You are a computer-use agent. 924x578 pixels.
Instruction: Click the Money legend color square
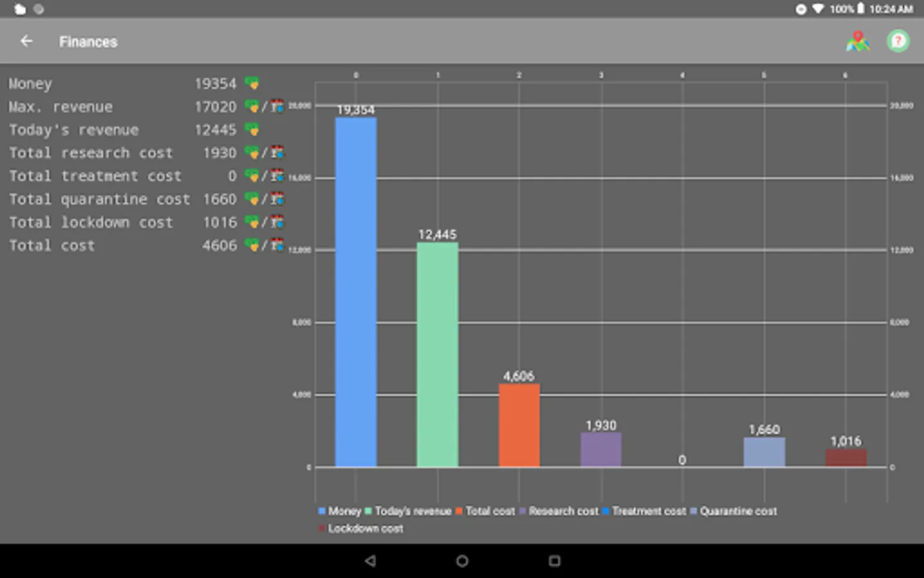321,511
